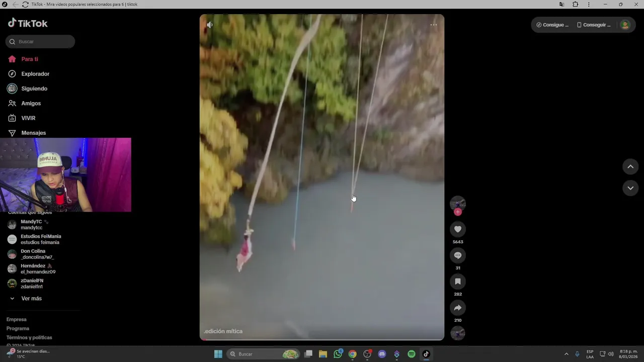This screenshot has width=644, height=362.
Task: Open Discord from the taskbar
Action: 382,354
